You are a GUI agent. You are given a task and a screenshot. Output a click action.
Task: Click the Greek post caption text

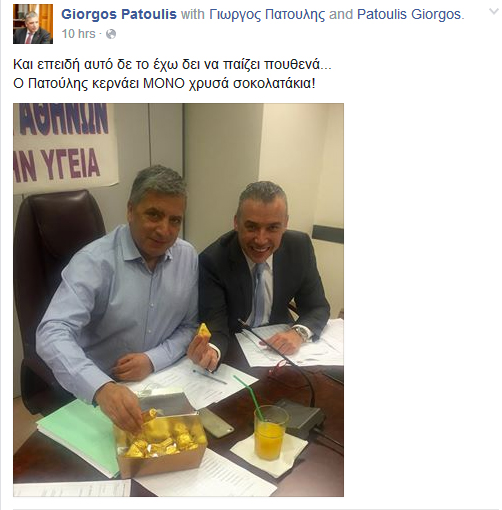pyautogui.click(x=172, y=74)
